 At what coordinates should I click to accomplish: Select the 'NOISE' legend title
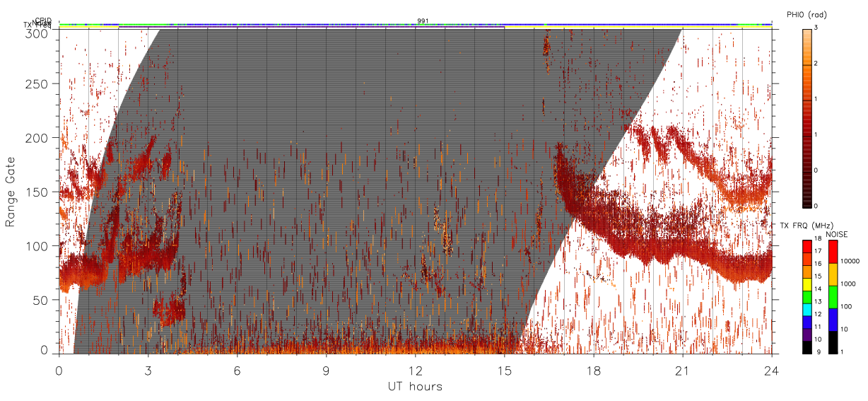click(836, 234)
